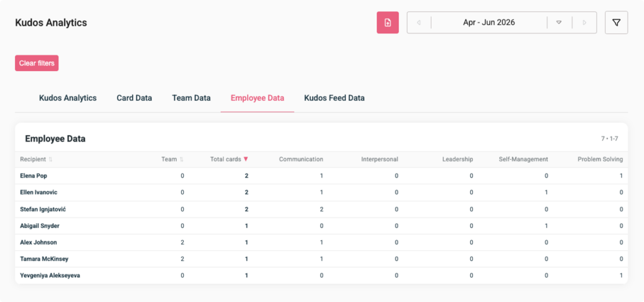Click the Apr - Jun 2026 date label
The height and width of the screenshot is (302, 644).
pos(489,23)
